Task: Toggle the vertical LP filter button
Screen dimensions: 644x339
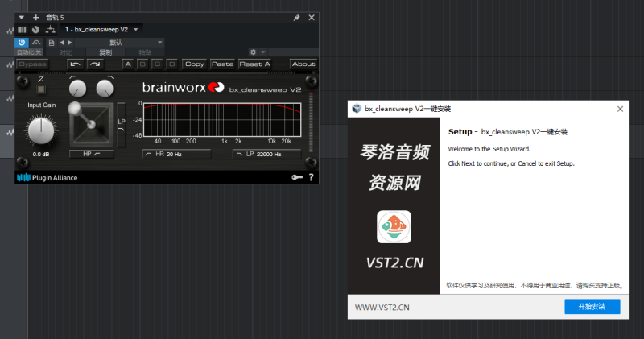Action: tap(122, 125)
